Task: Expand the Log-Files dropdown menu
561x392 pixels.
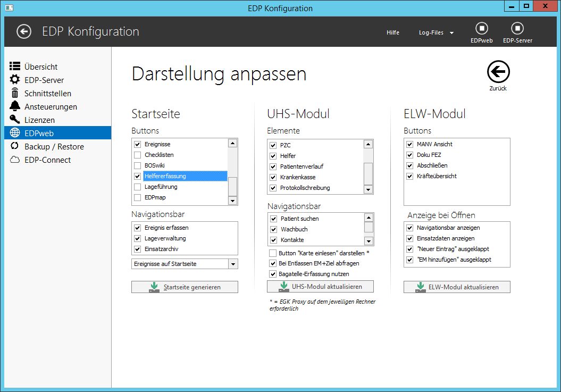Action: click(436, 32)
